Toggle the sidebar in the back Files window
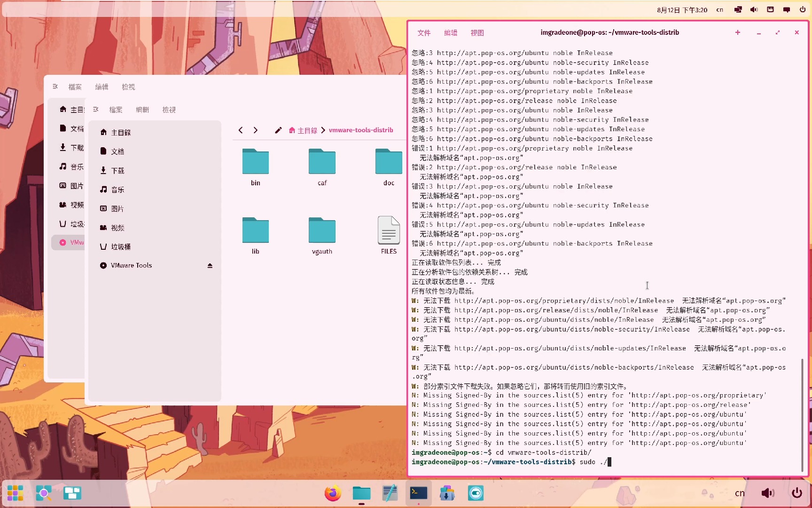This screenshot has height=508, width=812. [x=55, y=87]
